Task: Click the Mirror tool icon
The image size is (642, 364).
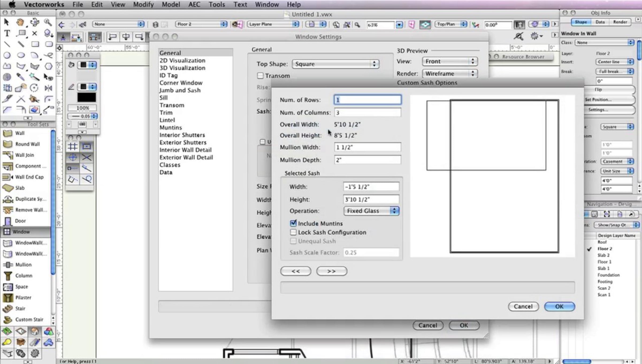Action: coord(48,88)
